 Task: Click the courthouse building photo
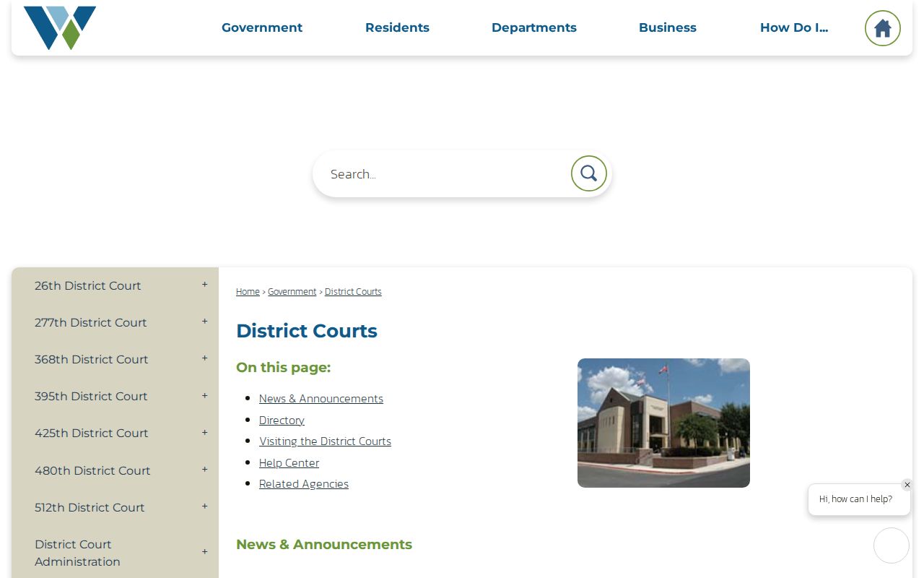click(x=663, y=423)
